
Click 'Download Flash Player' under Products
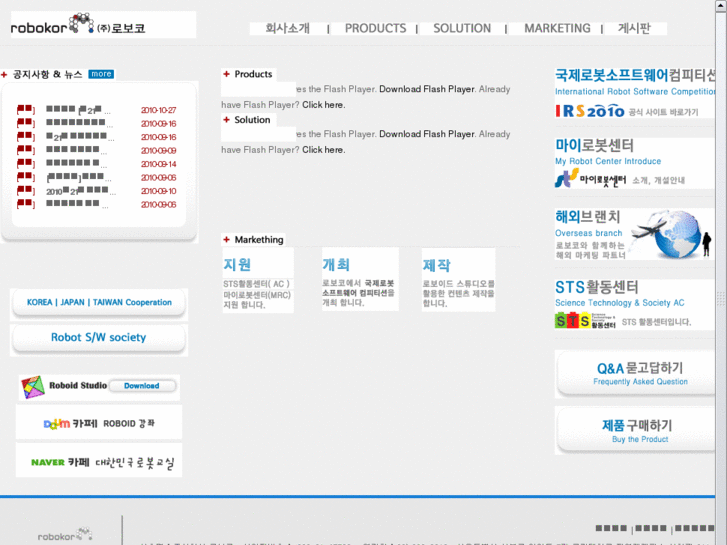(427, 89)
